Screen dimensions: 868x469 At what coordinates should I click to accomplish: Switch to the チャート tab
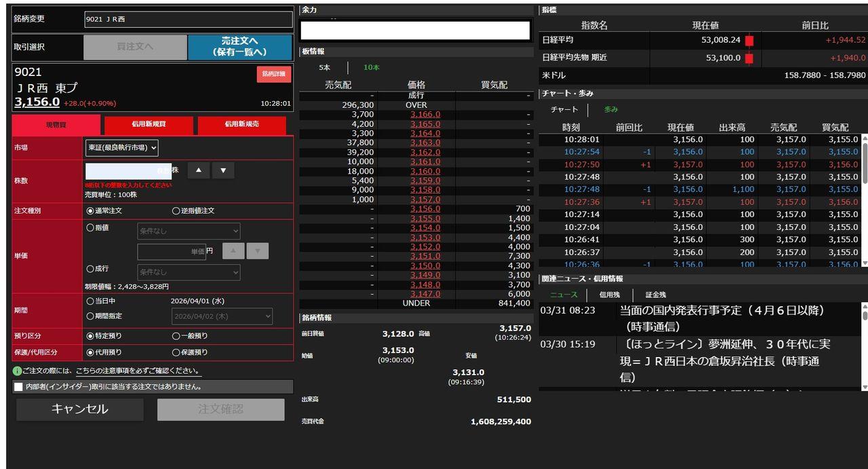(x=564, y=109)
